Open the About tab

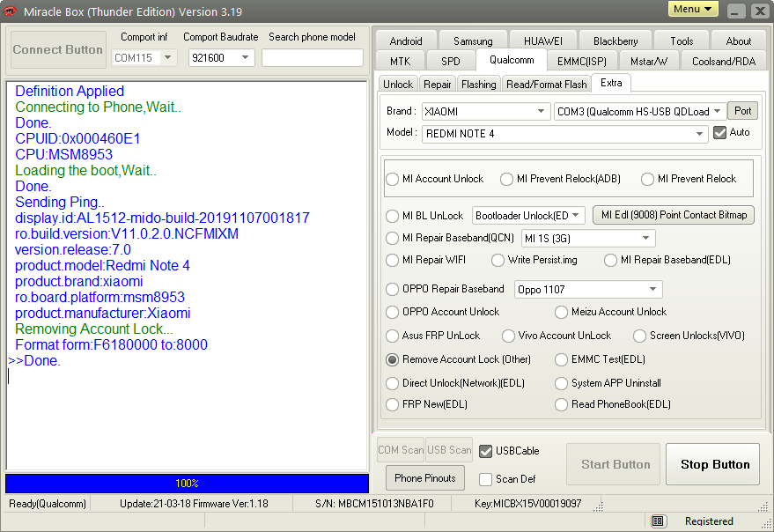tap(738, 41)
